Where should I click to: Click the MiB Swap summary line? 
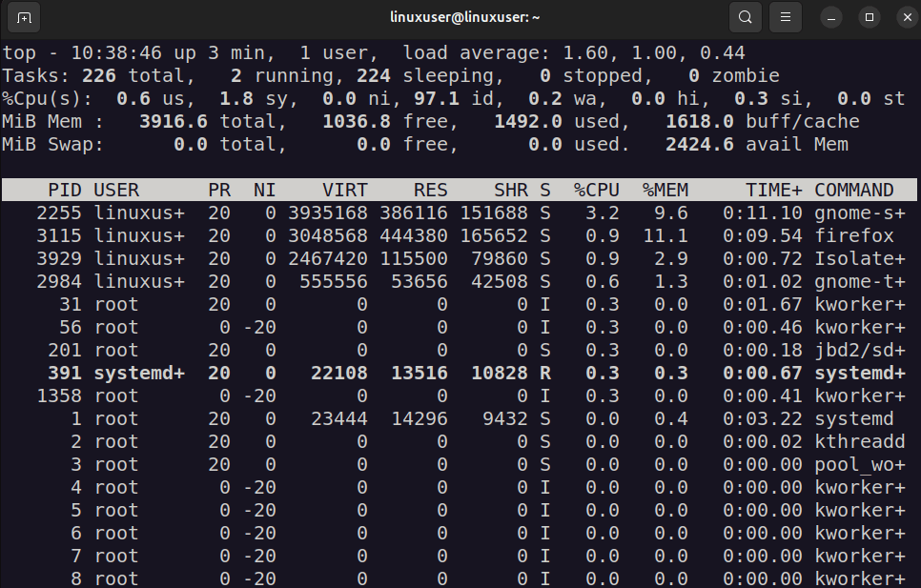point(52,144)
